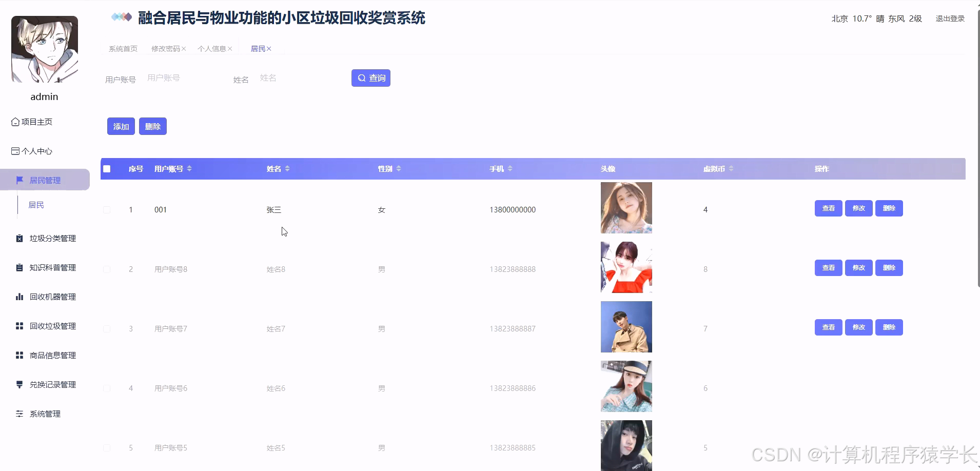The width and height of the screenshot is (980, 471).
Task: Click the 回收垃圾管理 grid icon
Action: point(19,326)
